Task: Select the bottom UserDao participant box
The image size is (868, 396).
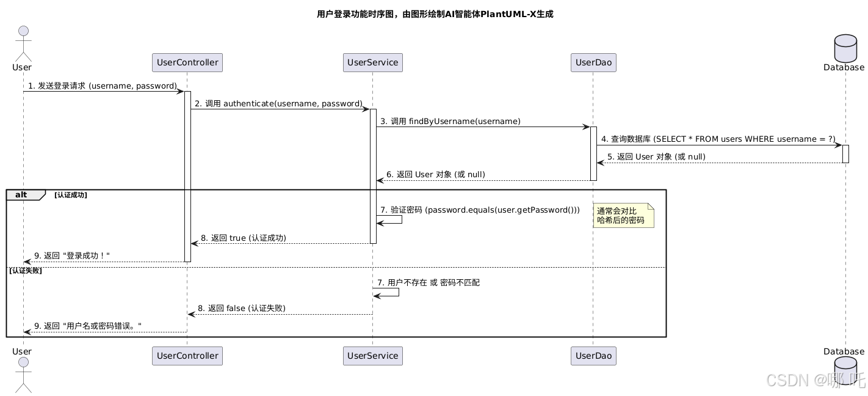Action: pos(593,356)
